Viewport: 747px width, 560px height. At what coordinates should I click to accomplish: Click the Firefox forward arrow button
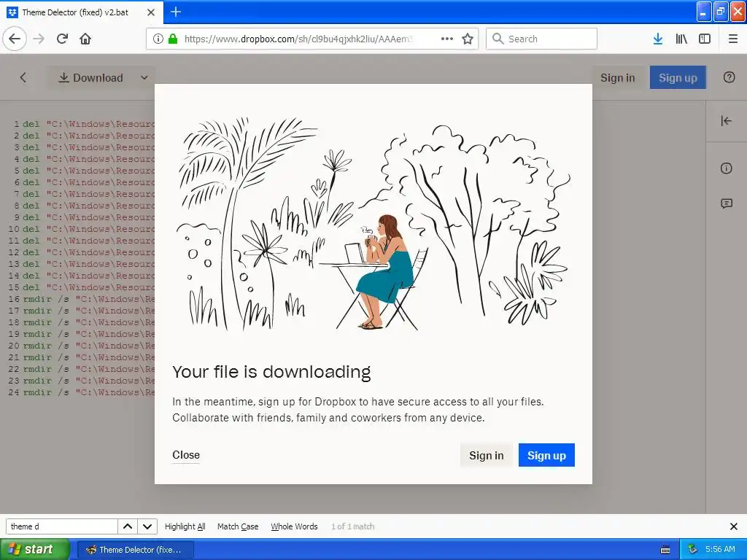point(39,39)
